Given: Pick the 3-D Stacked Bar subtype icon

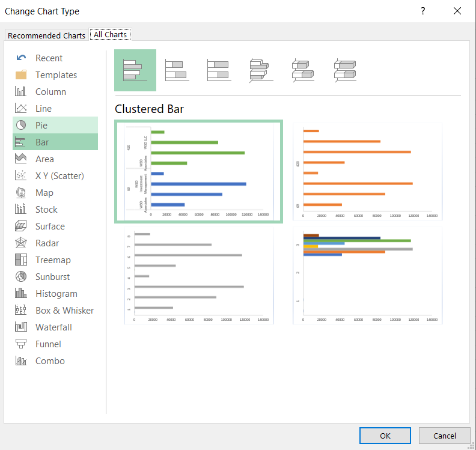Looking at the screenshot, I should (x=304, y=70).
